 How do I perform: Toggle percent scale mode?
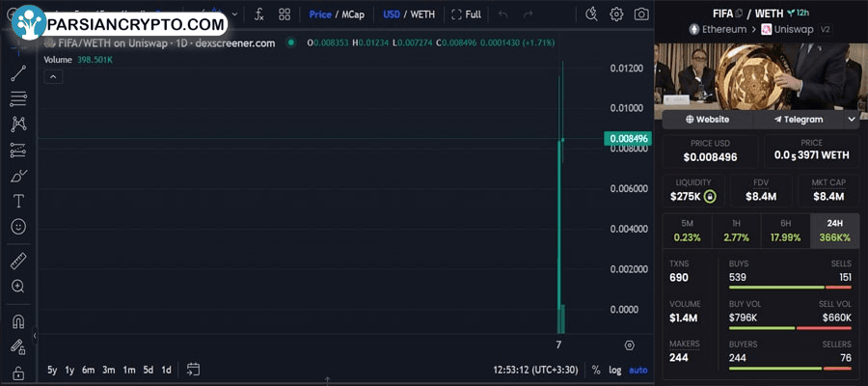tap(596, 370)
